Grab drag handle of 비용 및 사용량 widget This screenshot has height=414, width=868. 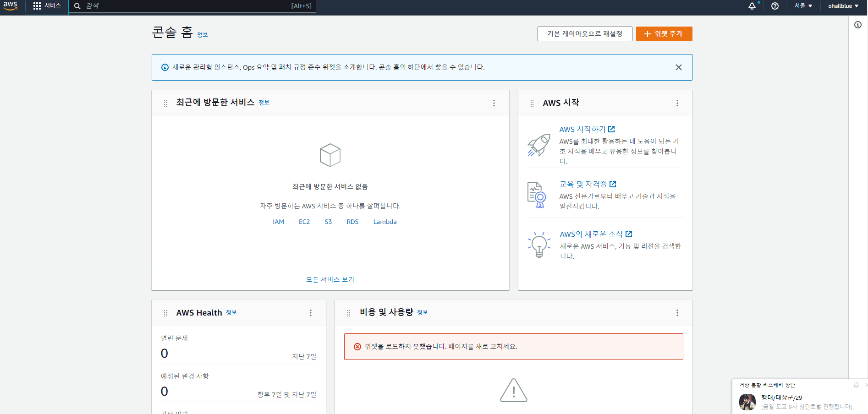click(349, 313)
